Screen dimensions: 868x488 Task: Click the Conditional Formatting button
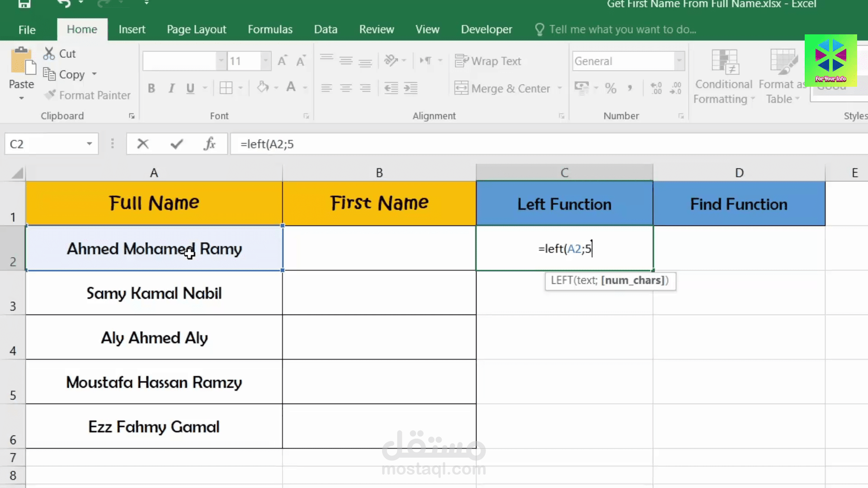(x=723, y=77)
